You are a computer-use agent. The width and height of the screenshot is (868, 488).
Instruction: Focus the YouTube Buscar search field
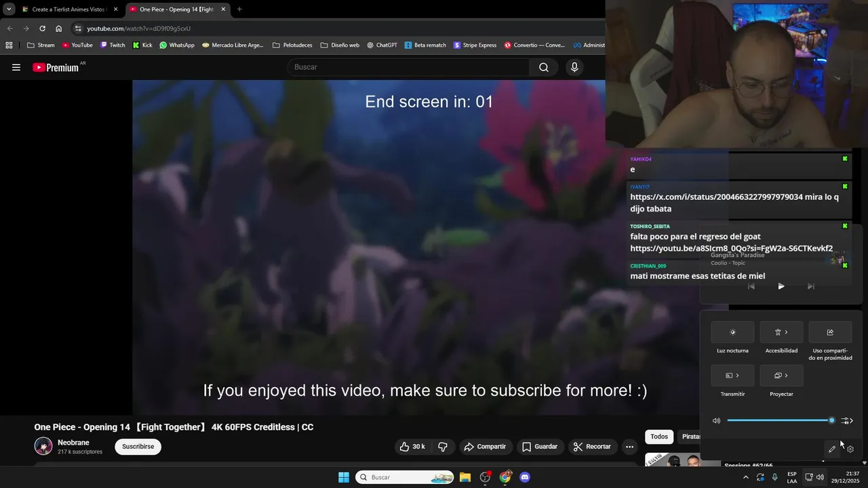point(409,67)
